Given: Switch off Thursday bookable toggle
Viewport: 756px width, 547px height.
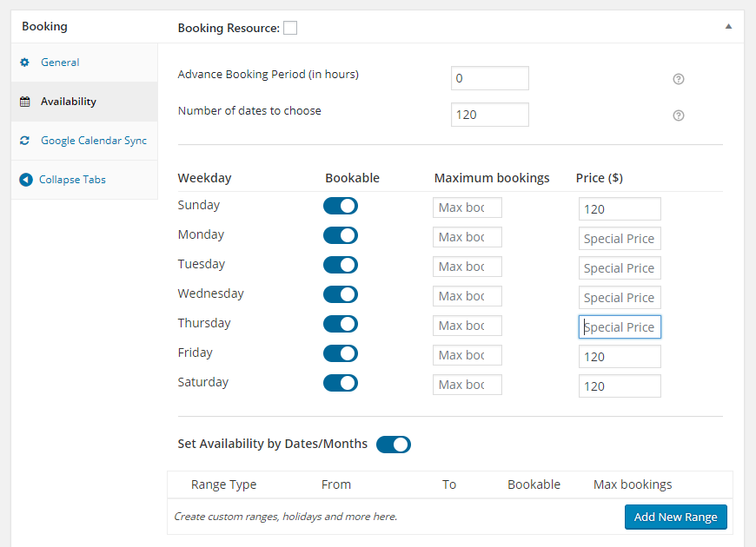Looking at the screenshot, I should pos(341,324).
